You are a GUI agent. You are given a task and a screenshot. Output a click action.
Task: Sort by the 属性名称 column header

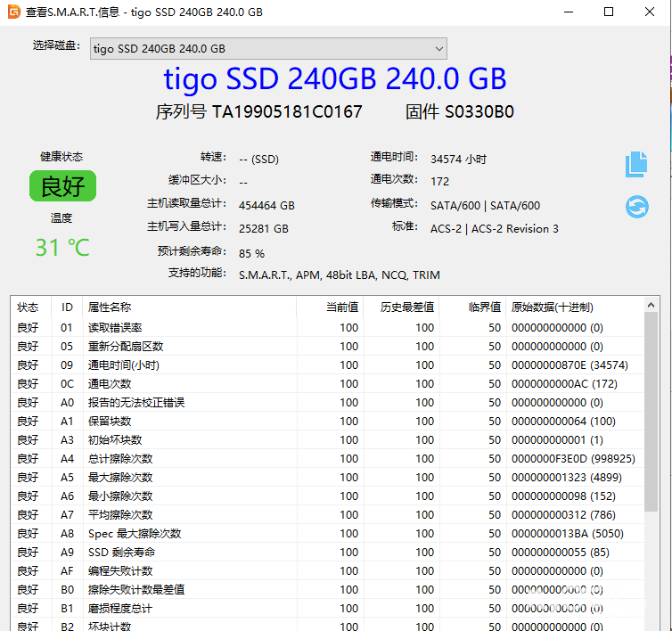(109, 307)
